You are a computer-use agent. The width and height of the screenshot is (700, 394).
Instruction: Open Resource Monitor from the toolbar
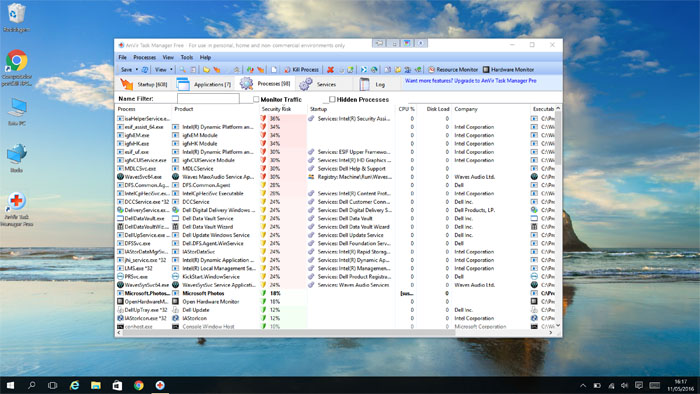pos(453,70)
